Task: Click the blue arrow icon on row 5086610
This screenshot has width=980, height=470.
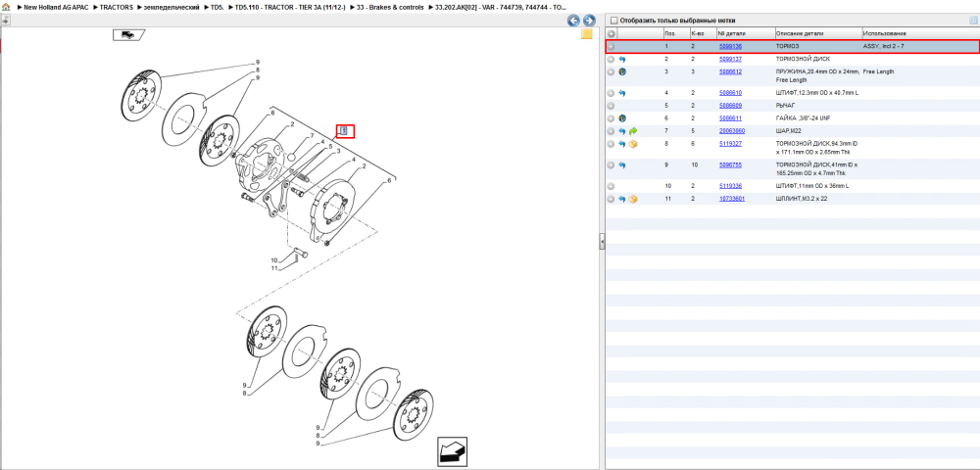Action: pyautogui.click(x=622, y=93)
